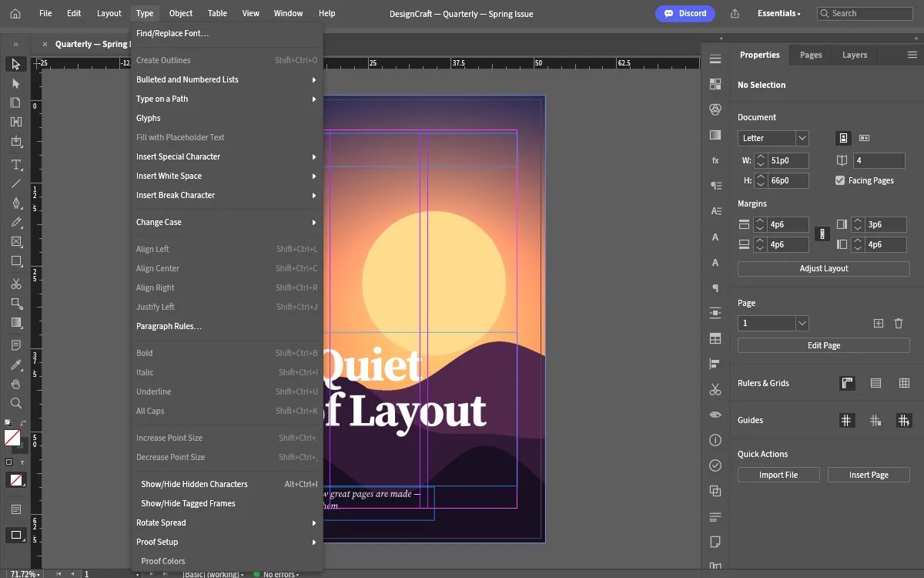Open the fx effects panel icon
The image size is (924, 578).
pos(715,160)
